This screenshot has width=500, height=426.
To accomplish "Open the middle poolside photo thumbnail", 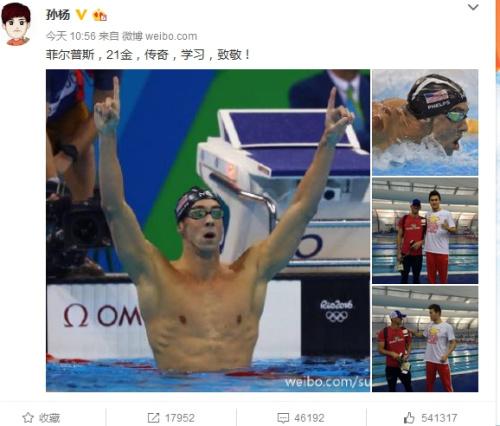I will tap(425, 231).
